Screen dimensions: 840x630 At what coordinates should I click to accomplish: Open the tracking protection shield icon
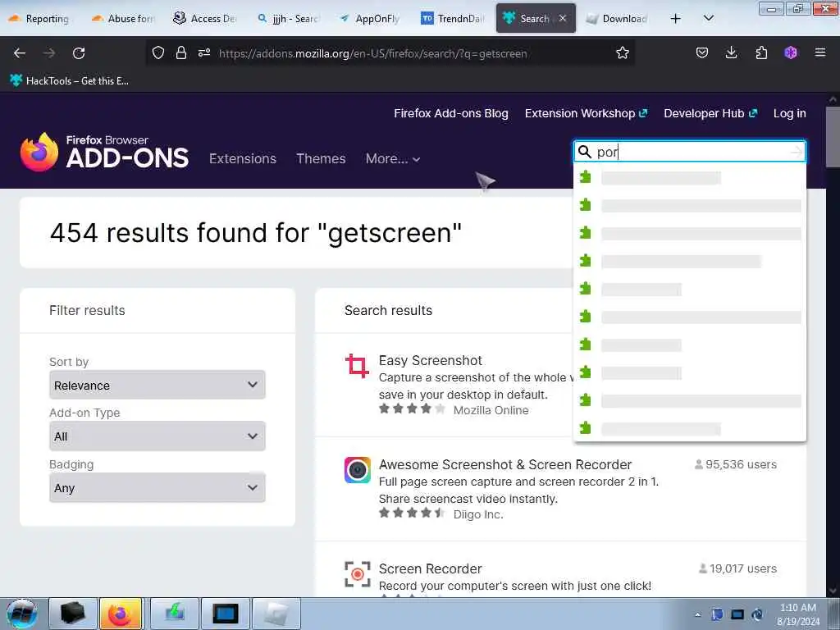(158, 52)
